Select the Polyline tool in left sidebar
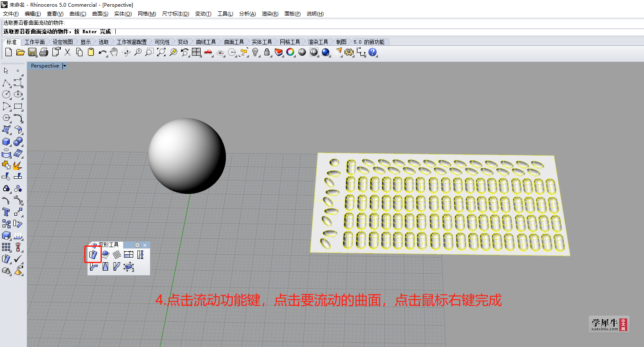Image resolution: width=644 pixels, height=347 pixels. click(6, 83)
